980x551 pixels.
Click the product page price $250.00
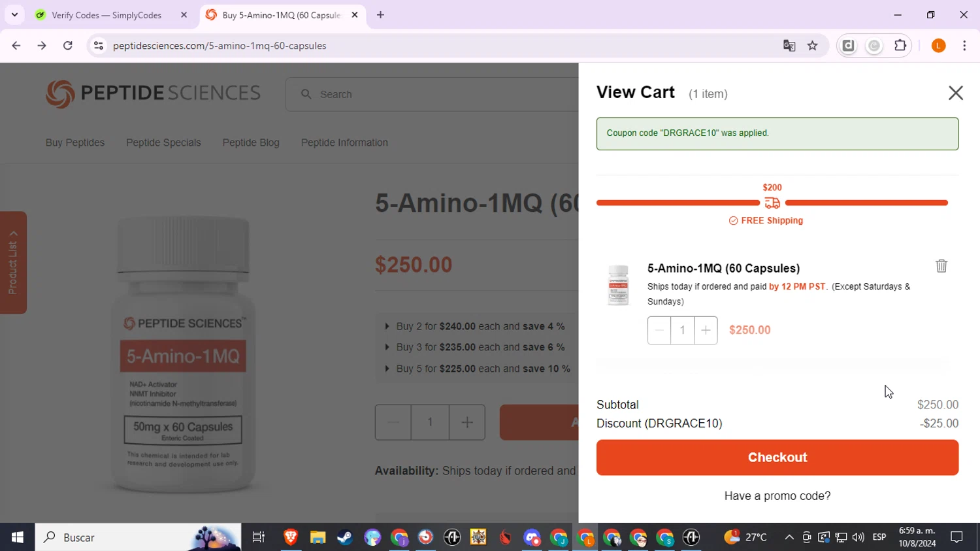coord(414,265)
